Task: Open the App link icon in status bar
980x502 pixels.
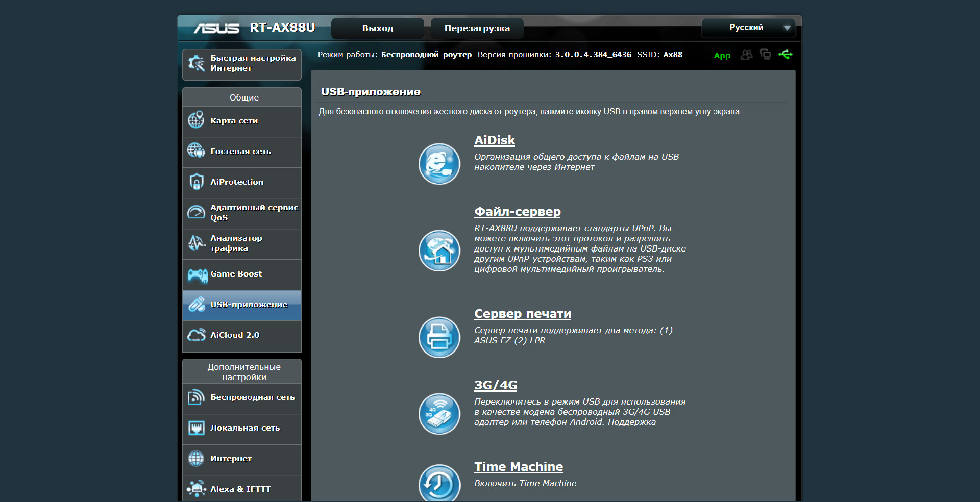Action: (x=722, y=55)
